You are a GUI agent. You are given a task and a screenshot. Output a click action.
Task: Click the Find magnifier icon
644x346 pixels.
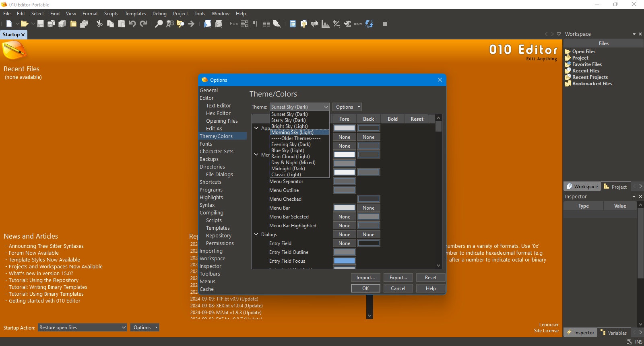(x=159, y=24)
